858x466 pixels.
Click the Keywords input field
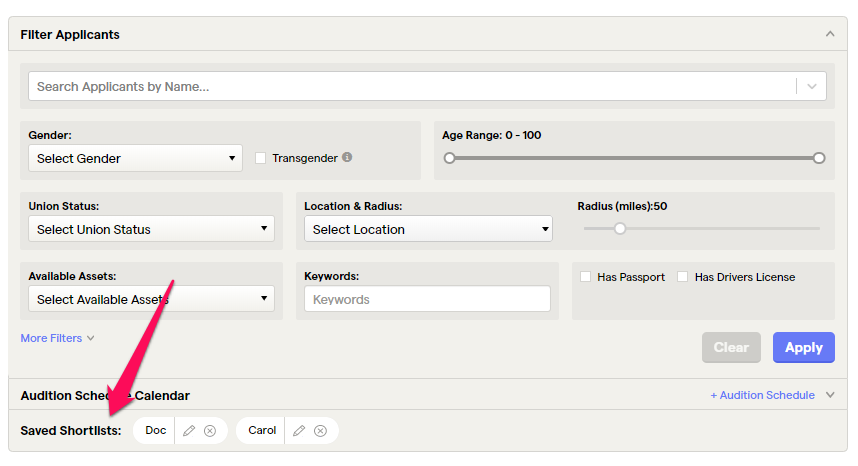point(427,299)
